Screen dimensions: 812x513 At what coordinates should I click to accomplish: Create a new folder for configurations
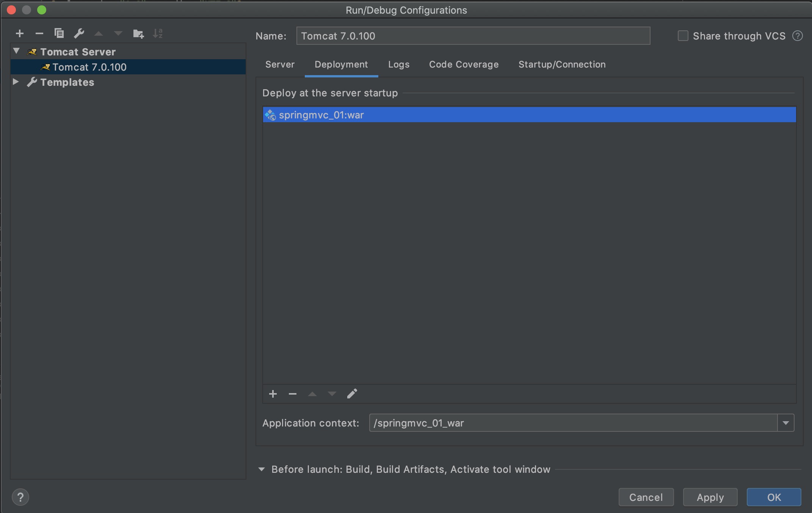pos(138,34)
